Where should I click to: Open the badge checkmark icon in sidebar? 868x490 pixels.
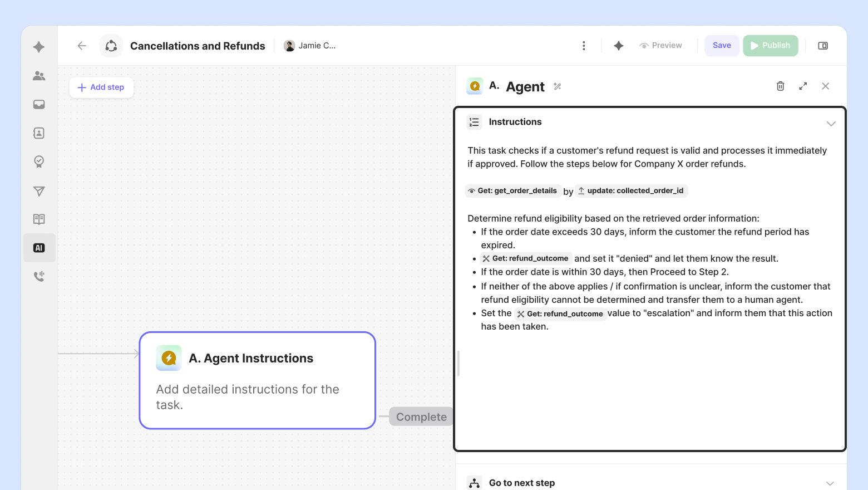coord(39,161)
